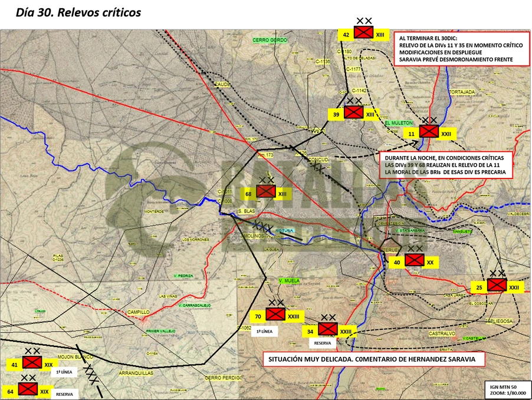Select the 25 Division red unit symbol
The height and width of the screenshot is (400, 532).
tap(497, 285)
